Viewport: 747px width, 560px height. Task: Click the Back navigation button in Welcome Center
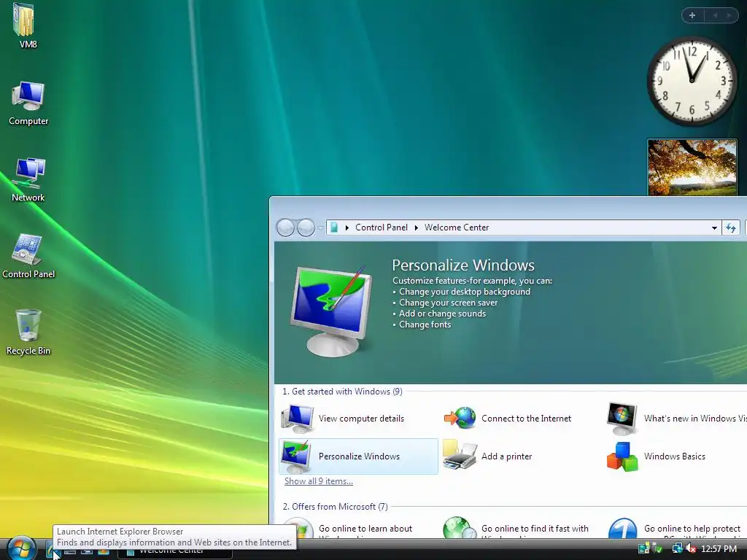[285, 227]
